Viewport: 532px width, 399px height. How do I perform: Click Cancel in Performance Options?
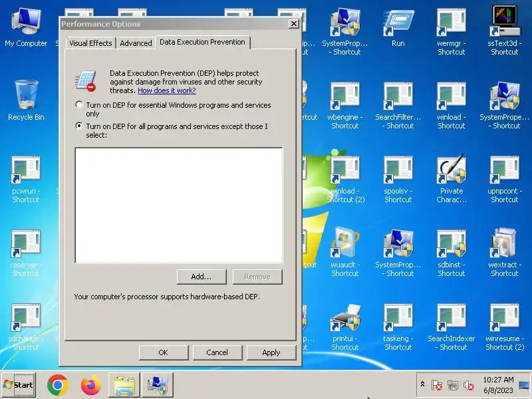217,352
